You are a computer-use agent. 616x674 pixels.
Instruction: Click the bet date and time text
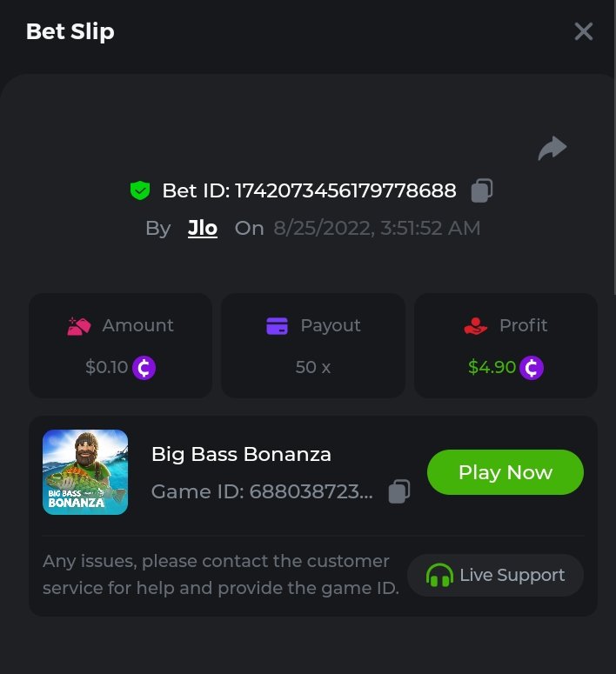point(377,229)
